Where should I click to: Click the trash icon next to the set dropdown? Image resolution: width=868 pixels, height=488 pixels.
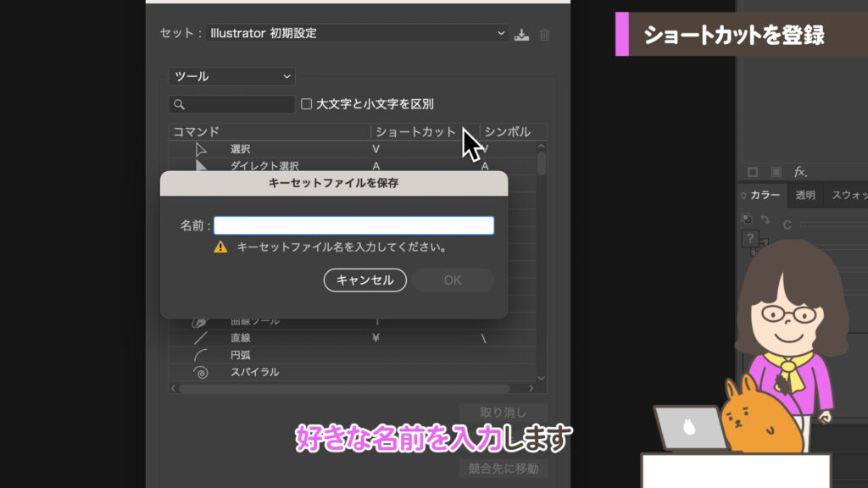tap(544, 34)
